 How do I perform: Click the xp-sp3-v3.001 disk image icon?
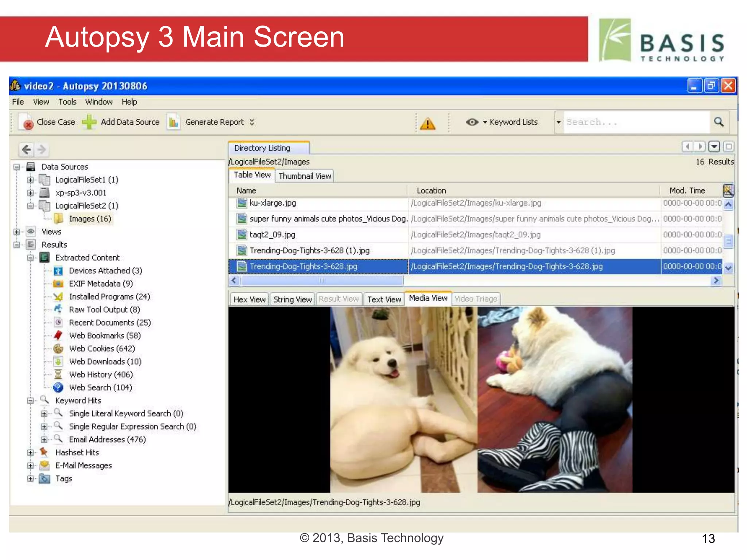coord(44,192)
